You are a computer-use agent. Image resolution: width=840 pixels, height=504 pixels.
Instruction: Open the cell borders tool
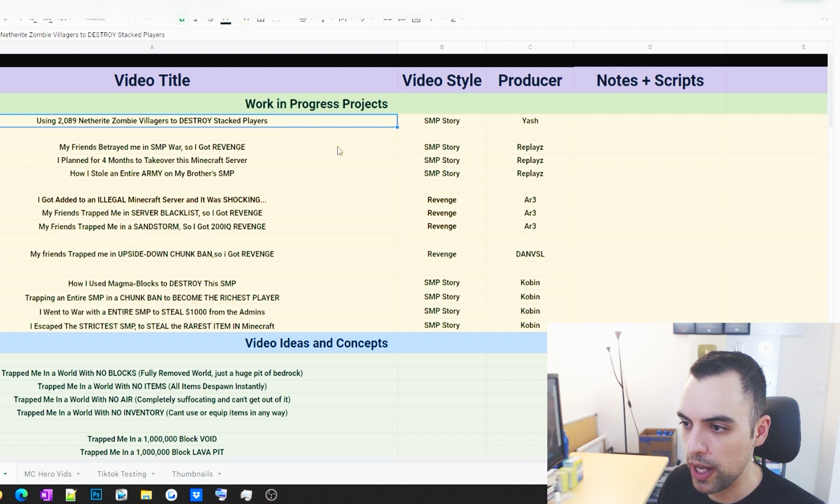pyautogui.click(x=261, y=19)
